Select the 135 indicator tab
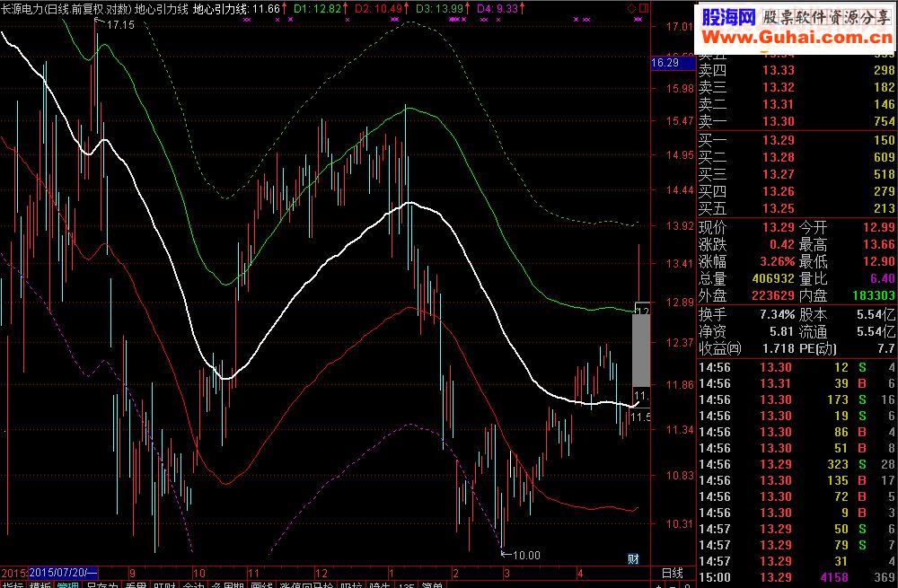898x588 pixels. click(406, 585)
